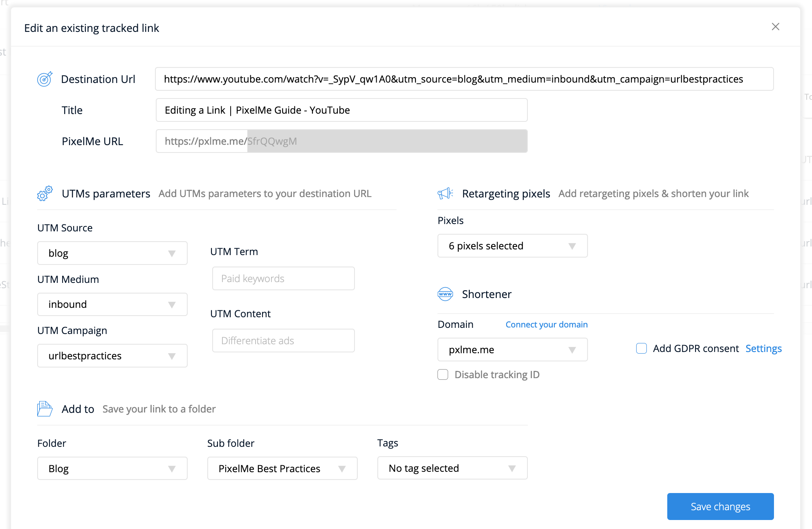Close the edit tracked link dialog

coord(775,27)
